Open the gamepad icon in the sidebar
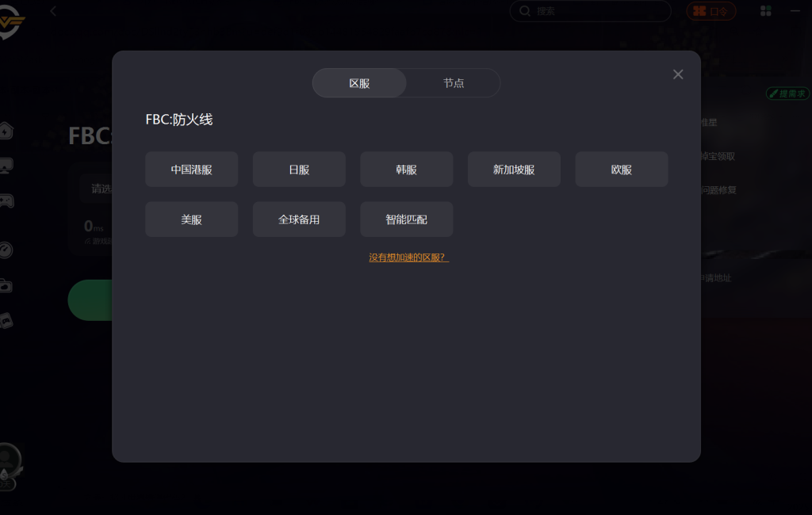 [x=6, y=200]
